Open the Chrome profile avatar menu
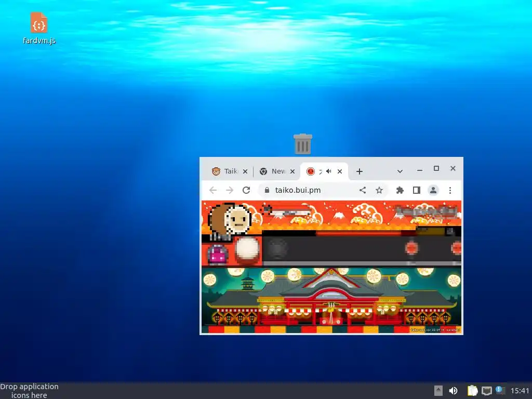 point(433,190)
